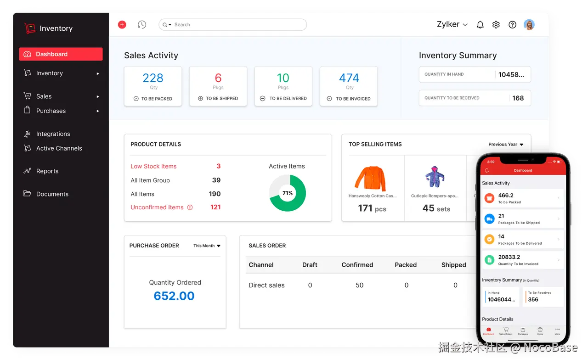Tap the More icon on the phone nav bar
The height and width of the screenshot is (364, 588).
coord(557,331)
